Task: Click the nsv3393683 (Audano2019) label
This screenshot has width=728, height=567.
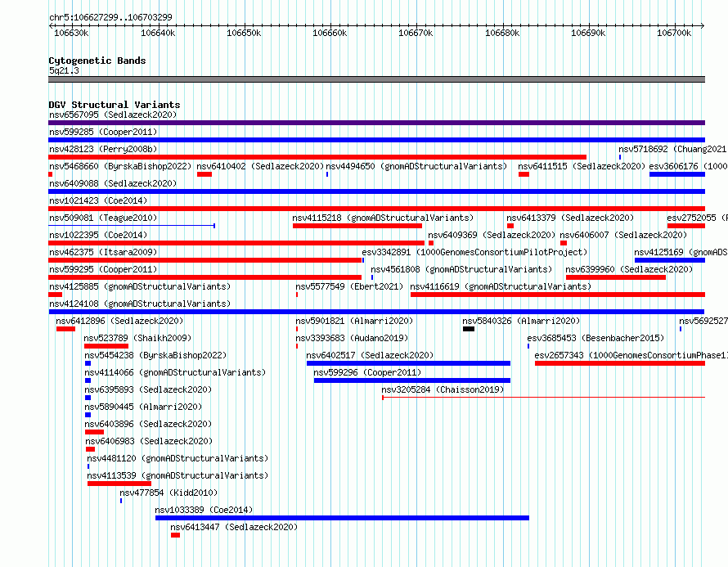Action: point(352,338)
